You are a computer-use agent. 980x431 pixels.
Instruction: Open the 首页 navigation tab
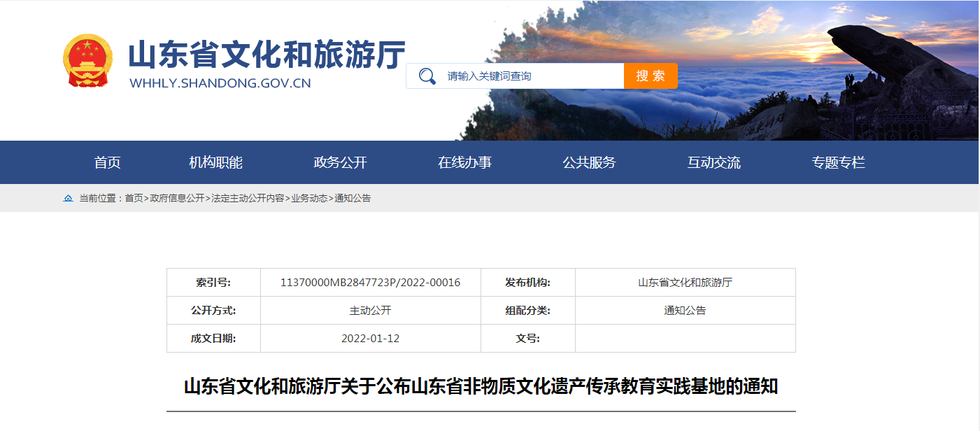(x=108, y=162)
